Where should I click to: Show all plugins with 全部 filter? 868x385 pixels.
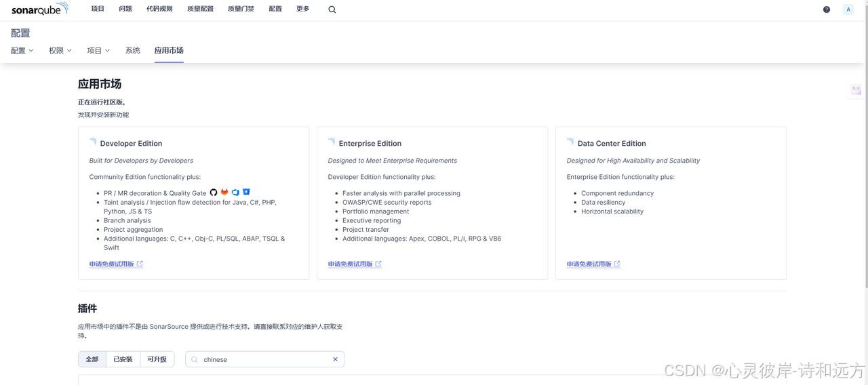coord(92,359)
